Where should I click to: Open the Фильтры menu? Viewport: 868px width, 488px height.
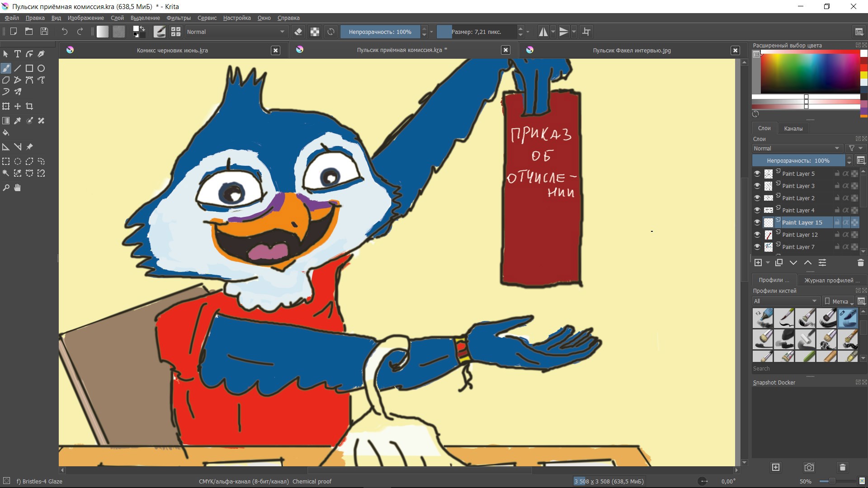click(x=178, y=18)
